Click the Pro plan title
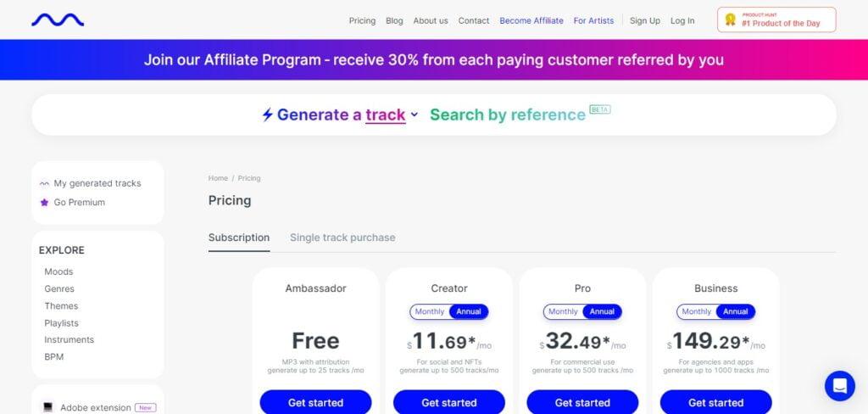 pyautogui.click(x=582, y=288)
